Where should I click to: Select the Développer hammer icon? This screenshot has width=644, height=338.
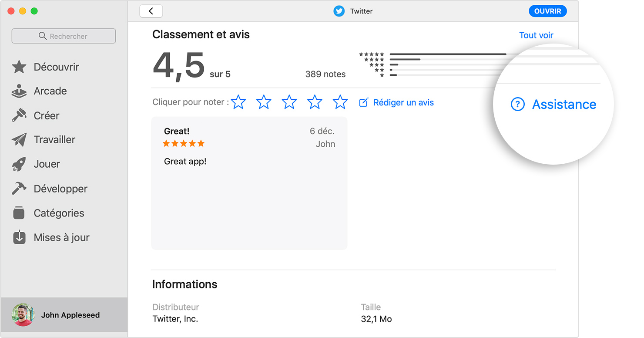tap(19, 189)
